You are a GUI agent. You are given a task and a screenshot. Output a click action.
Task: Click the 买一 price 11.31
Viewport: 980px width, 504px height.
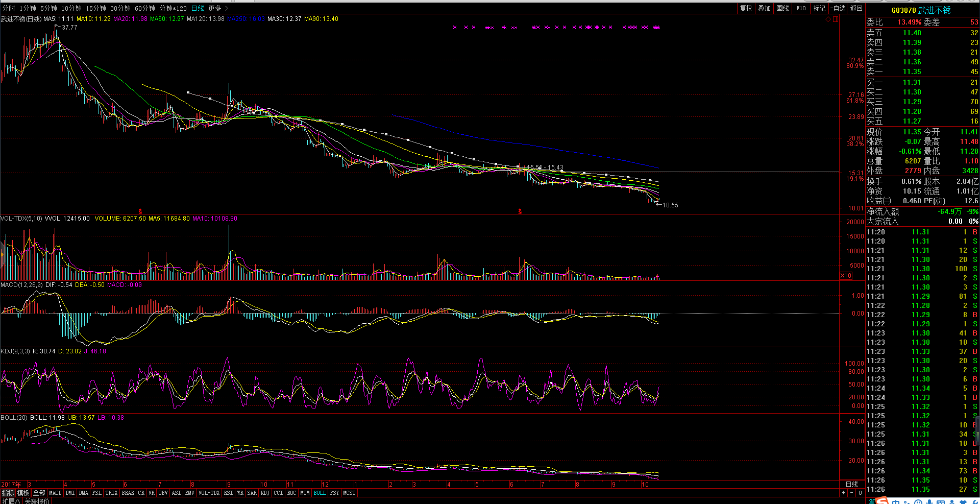[x=912, y=82]
